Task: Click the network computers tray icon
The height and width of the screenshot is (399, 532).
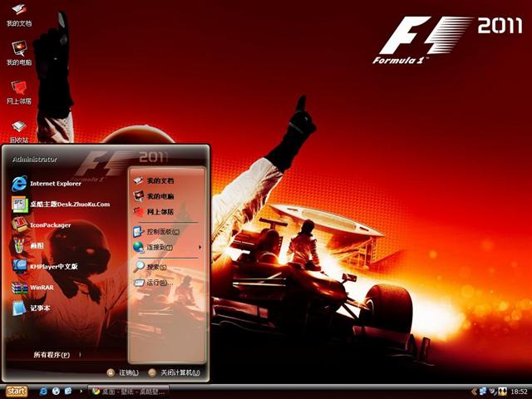Action: click(x=482, y=392)
